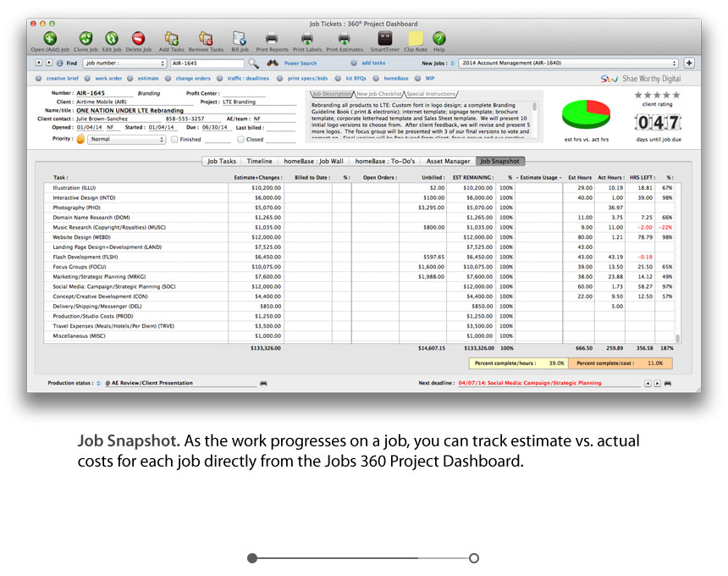Click the Power Search link
The image size is (728, 576).
tap(301, 64)
